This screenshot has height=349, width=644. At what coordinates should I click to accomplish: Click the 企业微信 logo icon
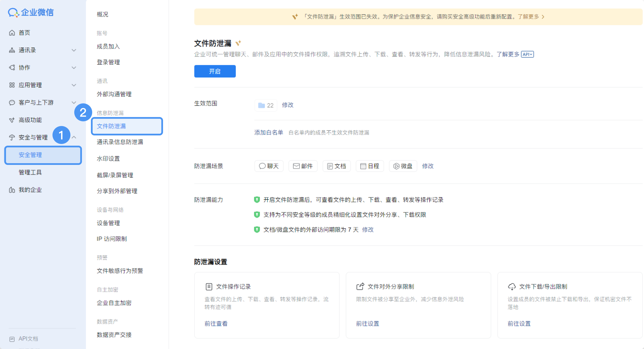coord(13,13)
